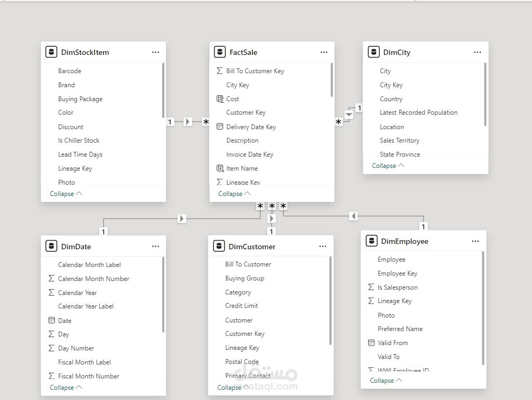
Task: Open the DimEmployee more options menu
Action: [x=475, y=241]
